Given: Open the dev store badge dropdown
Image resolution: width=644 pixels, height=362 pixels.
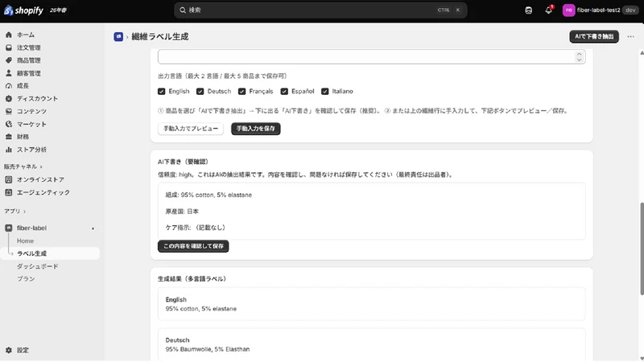Looking at the screenshot, I should [x=630, y=10].
